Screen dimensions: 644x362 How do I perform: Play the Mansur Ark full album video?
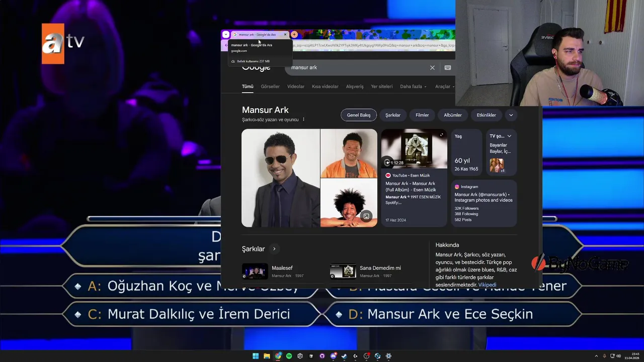click(x=387, y=162)
